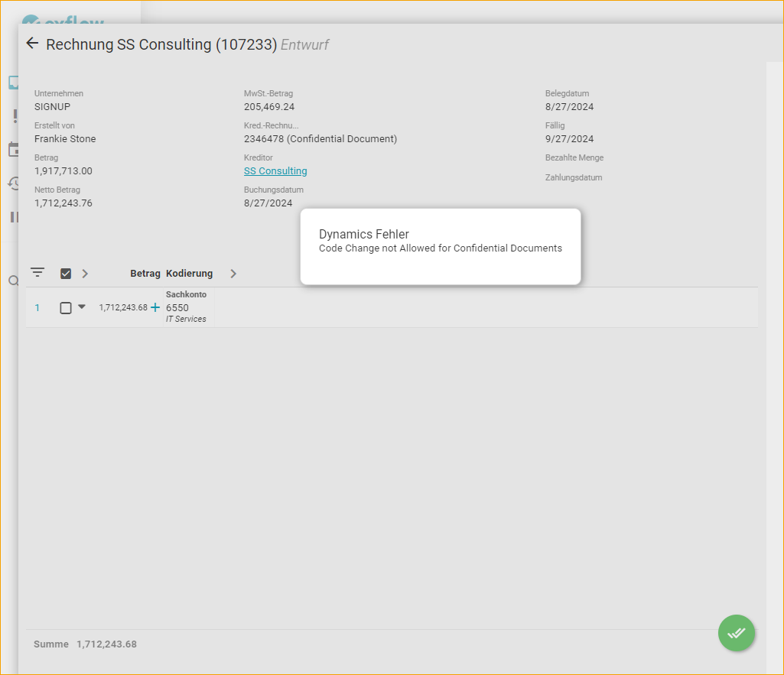This screenshot has height=675, width=784.
Task: Tick the checkbox for line 1
Action: pyautogui.click(x=66, y=308)
